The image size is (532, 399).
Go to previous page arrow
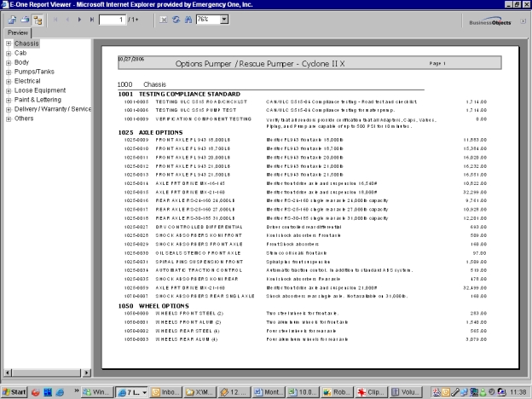tap(67, 20)
